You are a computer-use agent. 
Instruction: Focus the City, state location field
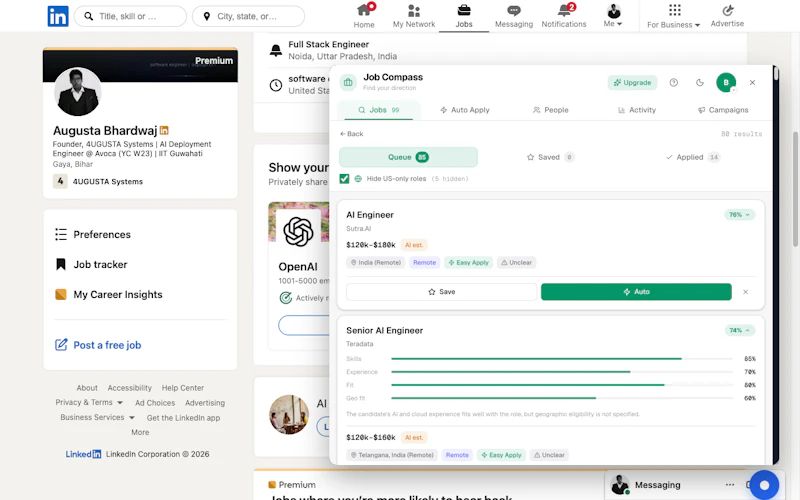248,16
